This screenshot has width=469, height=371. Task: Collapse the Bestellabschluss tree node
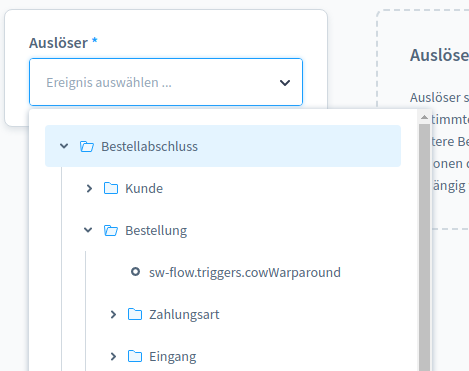tap(64, 146)
